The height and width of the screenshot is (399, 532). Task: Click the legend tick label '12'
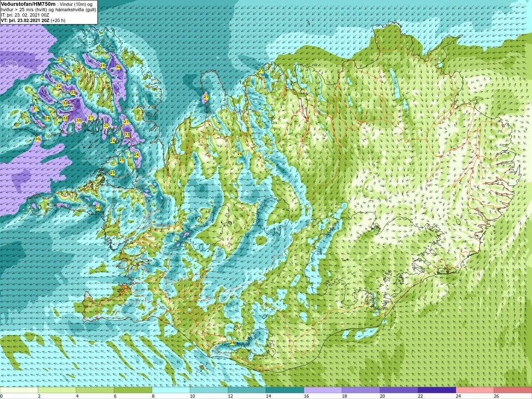230,396
